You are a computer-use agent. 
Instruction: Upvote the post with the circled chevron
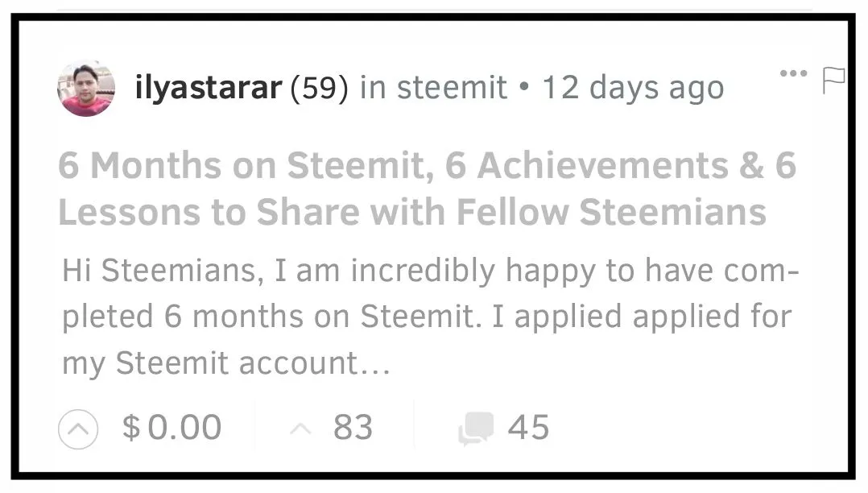coord(78,429)
